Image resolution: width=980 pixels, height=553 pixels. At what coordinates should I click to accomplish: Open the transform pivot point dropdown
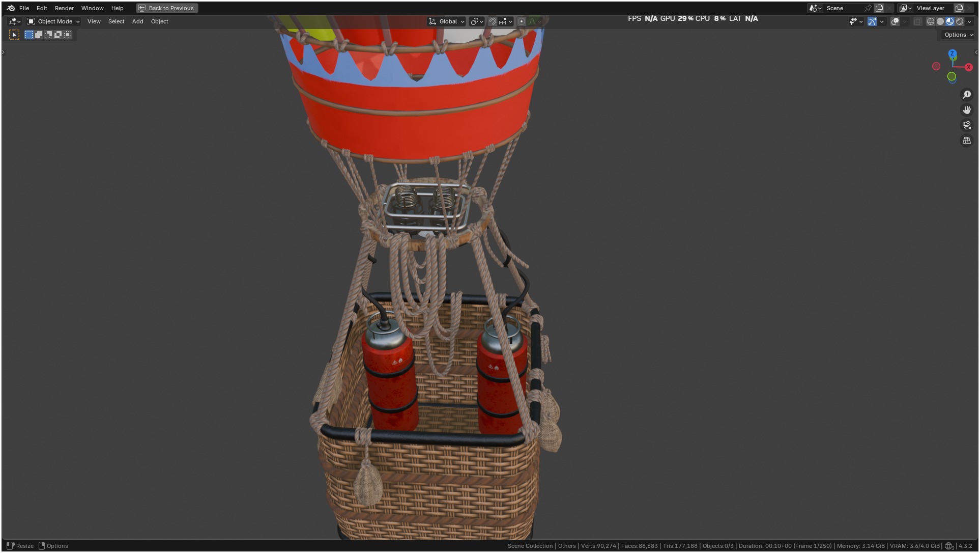click(x=477, y=21)
